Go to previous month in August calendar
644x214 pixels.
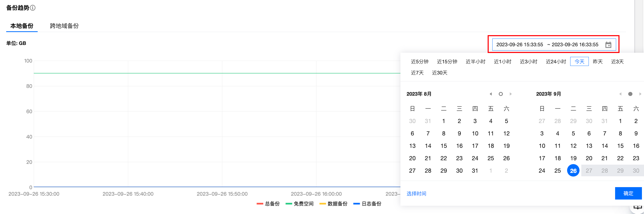click(490, 94)
